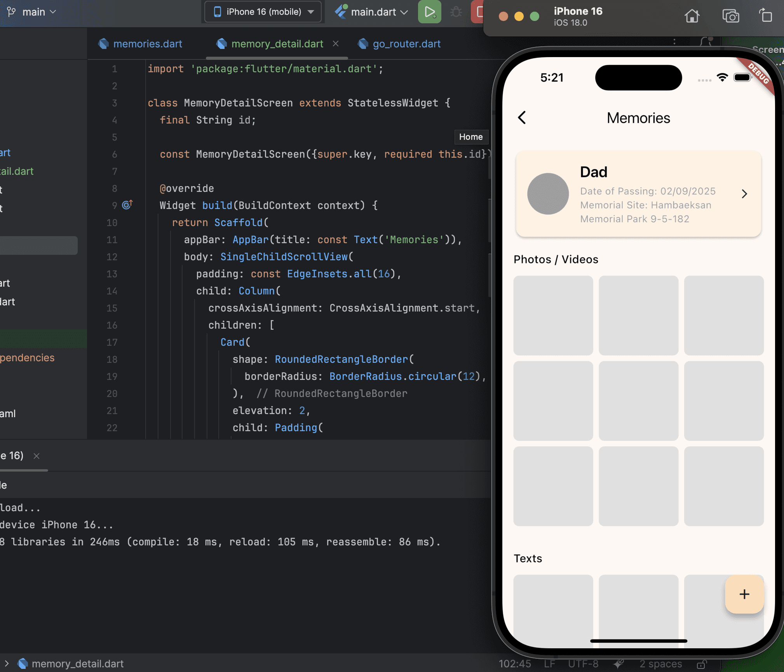Click the iPhone 16 Simulator title
The width and height of the screenshot is (784, 672).
point(578,11)
